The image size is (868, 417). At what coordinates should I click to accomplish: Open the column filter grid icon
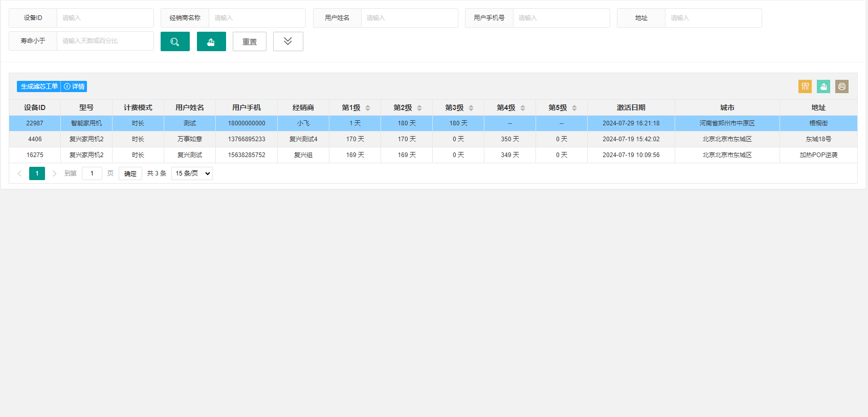pos(805,86)
